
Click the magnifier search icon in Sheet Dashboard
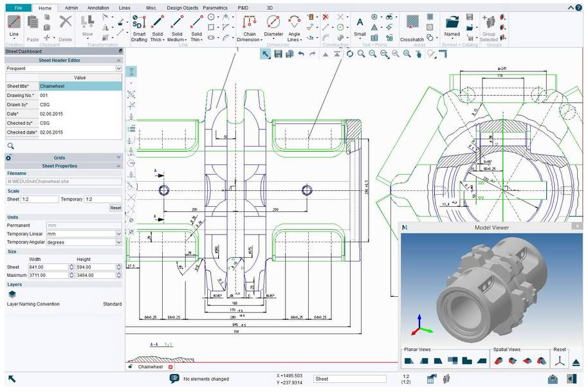click(10, 146)
